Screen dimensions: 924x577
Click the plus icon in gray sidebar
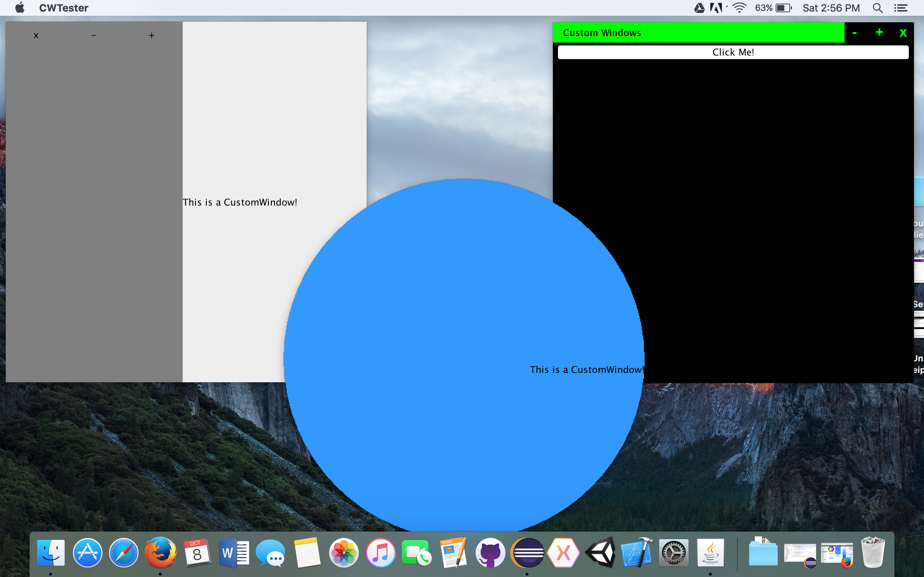point(152,35)
